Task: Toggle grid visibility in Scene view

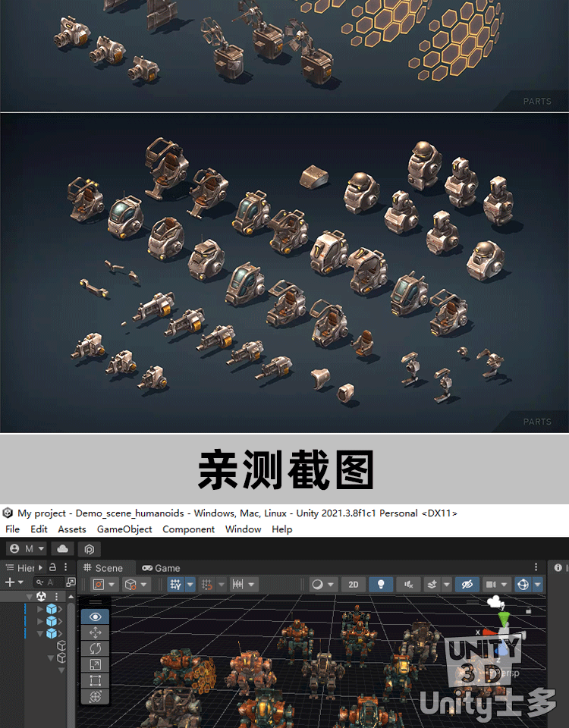Action: click(x=175, y=585)
